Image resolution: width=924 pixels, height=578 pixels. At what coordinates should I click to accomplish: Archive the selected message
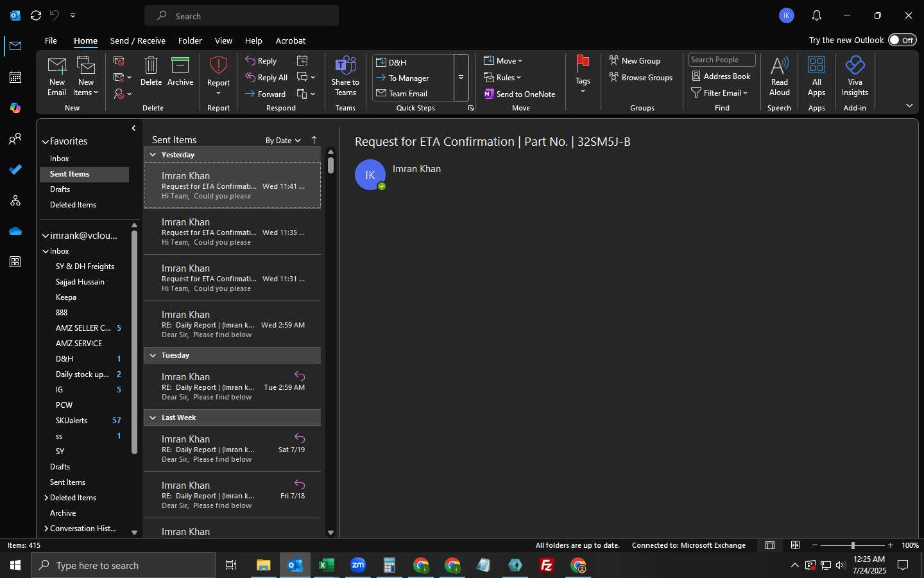point(180,71)
